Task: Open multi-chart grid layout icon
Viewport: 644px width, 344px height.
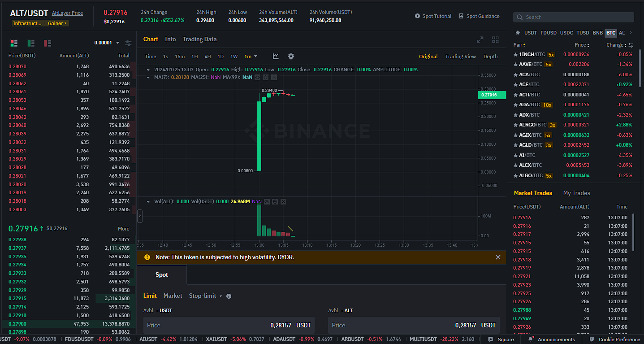Action: 495,39
